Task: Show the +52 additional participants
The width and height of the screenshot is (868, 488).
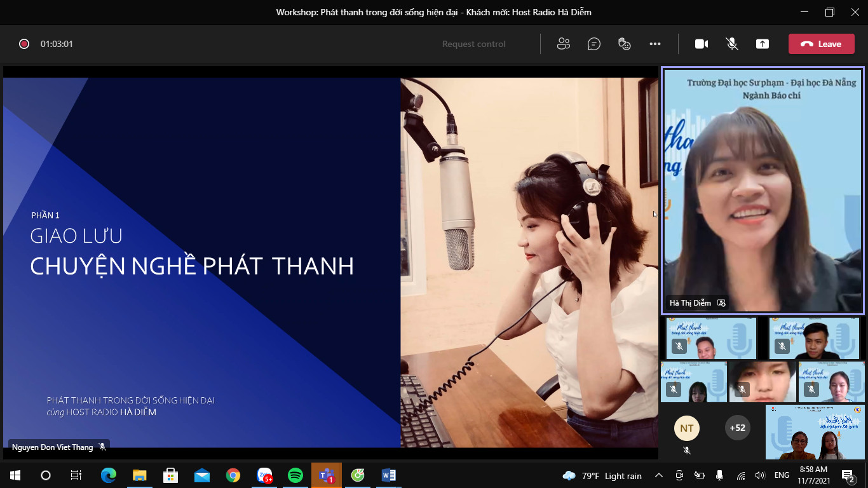Action: coord(737,428)
